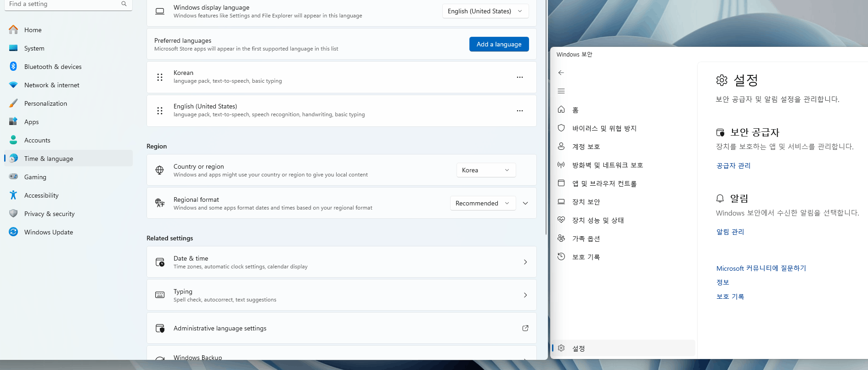Open Windows display language dropdown
Screen dimensions: 868x370
point(485,11)
